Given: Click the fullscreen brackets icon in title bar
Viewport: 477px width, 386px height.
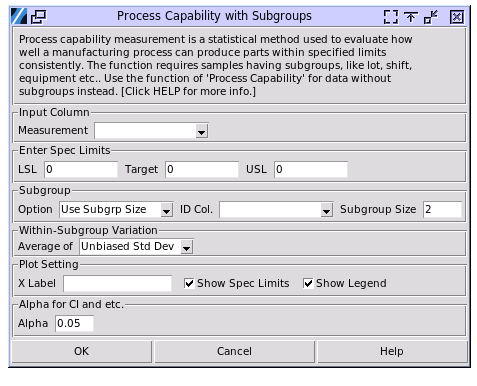Looking at the screenshot, I should coord(391,17).
